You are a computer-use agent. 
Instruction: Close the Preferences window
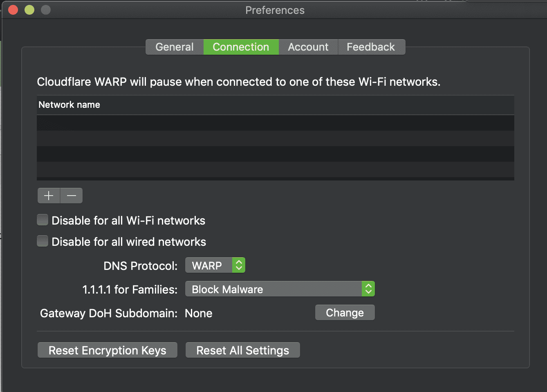[x=13, y=10]
